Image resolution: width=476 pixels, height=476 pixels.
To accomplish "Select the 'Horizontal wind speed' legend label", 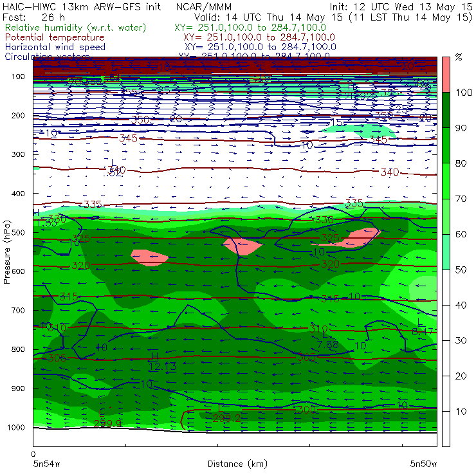I will (55, 47).
